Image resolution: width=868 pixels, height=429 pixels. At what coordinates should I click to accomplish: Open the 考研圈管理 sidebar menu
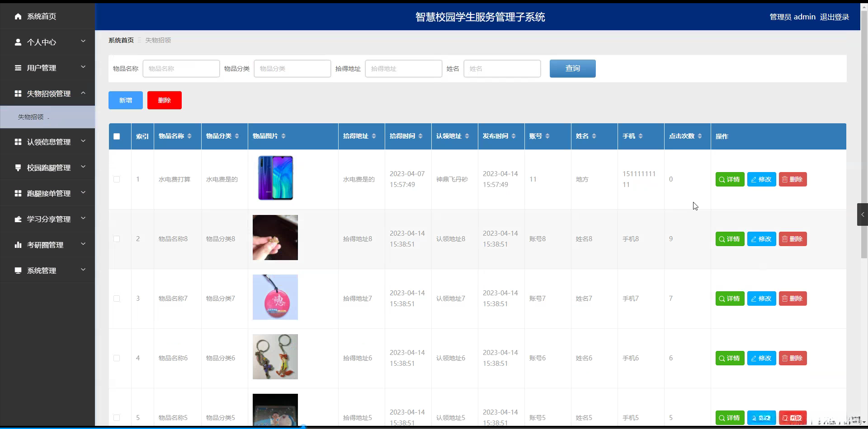47,245
